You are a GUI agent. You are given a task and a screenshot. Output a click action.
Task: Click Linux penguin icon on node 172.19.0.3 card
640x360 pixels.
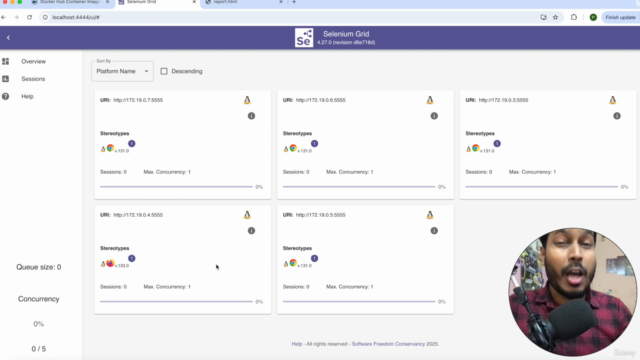(x=613, y=100)
